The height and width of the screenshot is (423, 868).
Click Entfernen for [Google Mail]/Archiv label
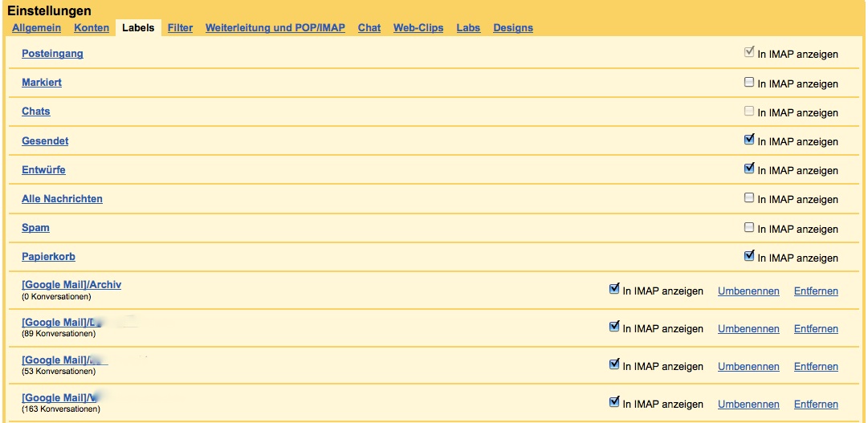tap(816, 291)
